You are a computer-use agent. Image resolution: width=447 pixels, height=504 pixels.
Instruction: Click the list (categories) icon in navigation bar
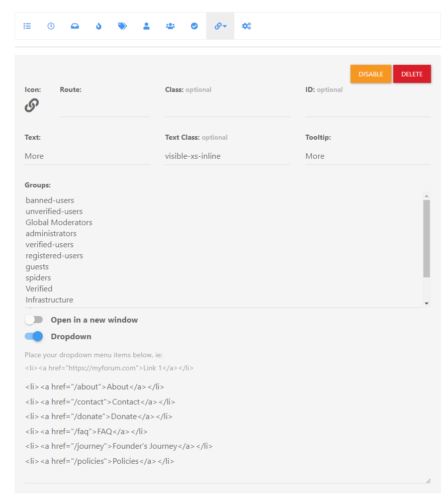27,26
